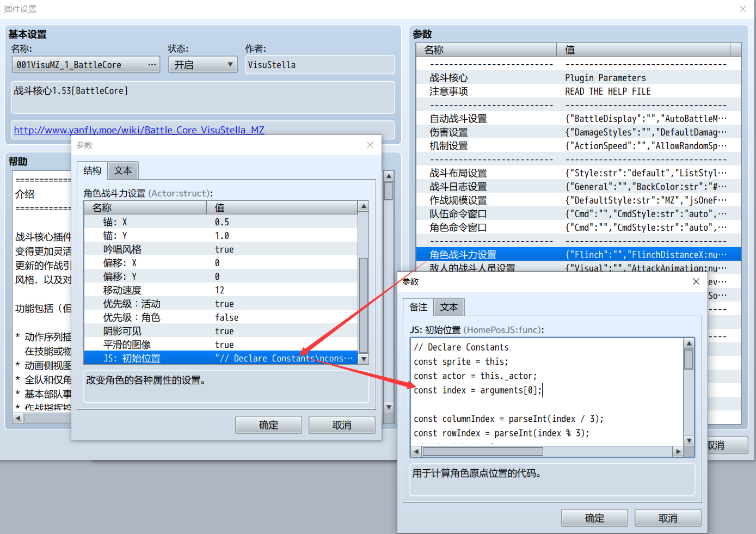Viewport: 756px width, 534px height.
Task: Select 战斗布局设置 in the main parameter list
Action: click(x=579, y=173)
